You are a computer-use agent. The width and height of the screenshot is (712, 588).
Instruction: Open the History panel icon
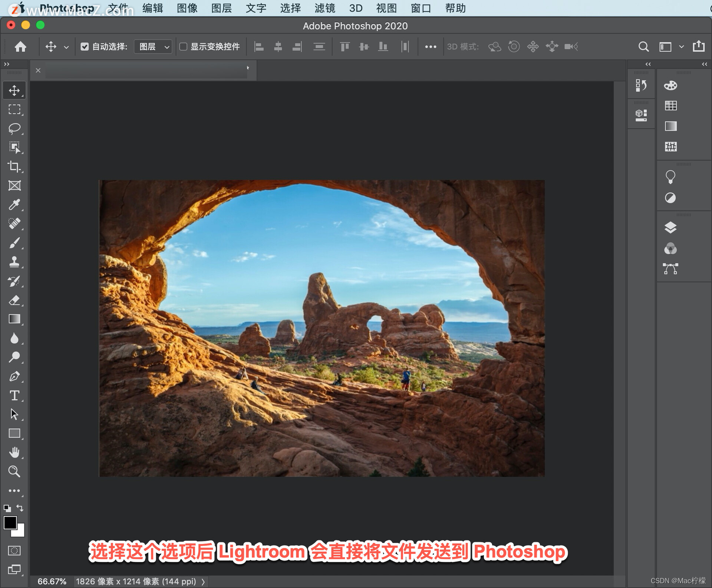coord(641,86)
